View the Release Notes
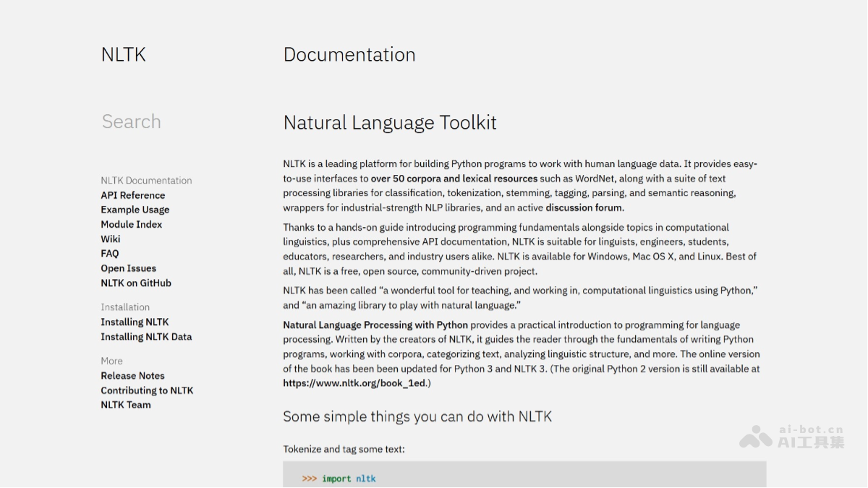 pyautogui.click(x=133, y=376)
